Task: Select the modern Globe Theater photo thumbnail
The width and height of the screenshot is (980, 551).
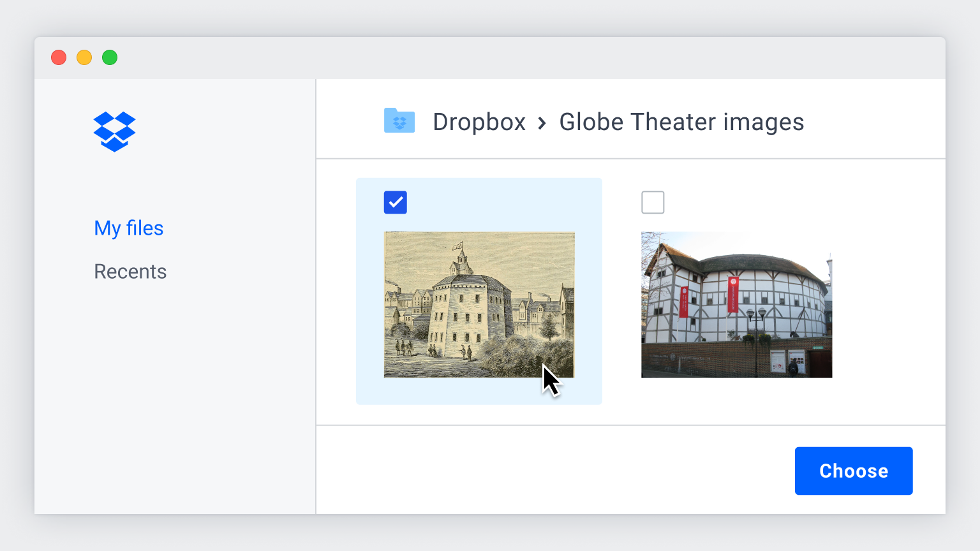Action: point(736,305)
